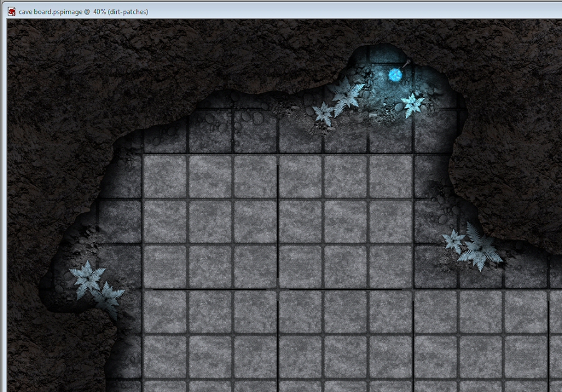Click the document icon in the title bar
This screenshot has height=392, width=562.
[11, 11]
